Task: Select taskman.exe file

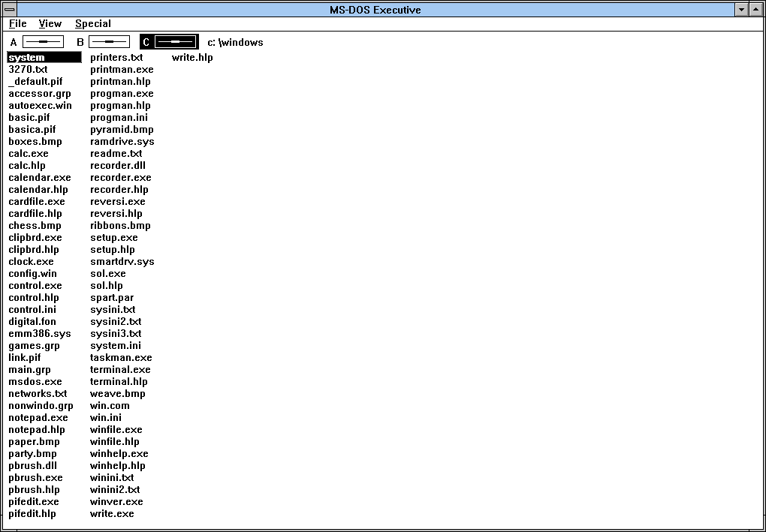Action: tap(121, 358)
